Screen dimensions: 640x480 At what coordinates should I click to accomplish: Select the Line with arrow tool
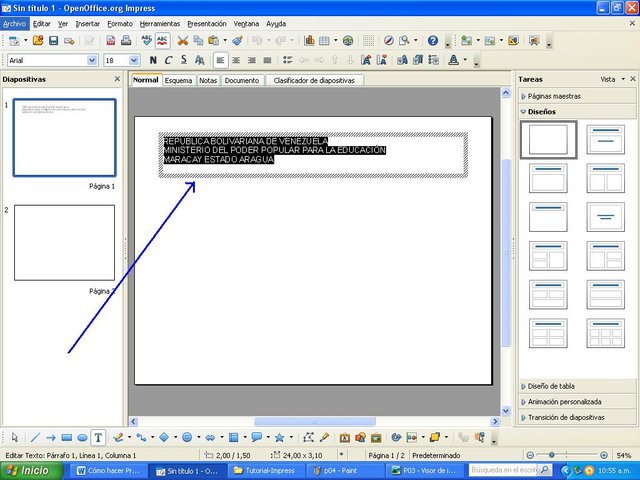click(51, 438)
